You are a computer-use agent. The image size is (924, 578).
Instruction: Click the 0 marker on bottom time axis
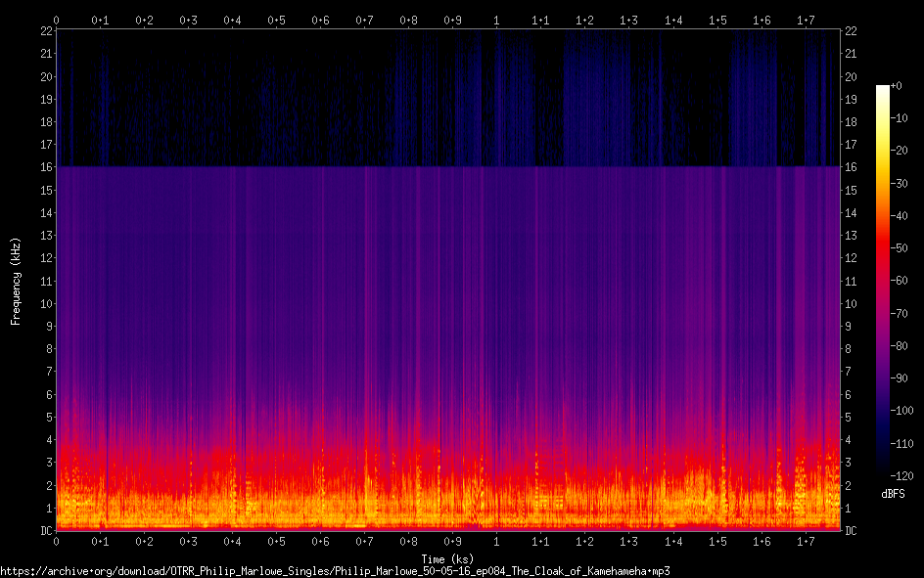[x=57, y=542]
